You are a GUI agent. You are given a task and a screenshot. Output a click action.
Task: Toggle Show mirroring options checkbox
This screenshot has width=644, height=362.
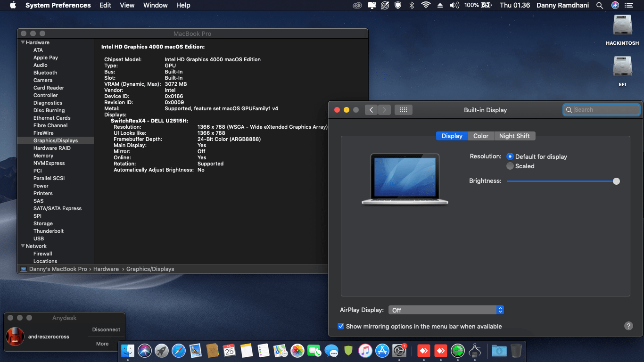point(341,326)
